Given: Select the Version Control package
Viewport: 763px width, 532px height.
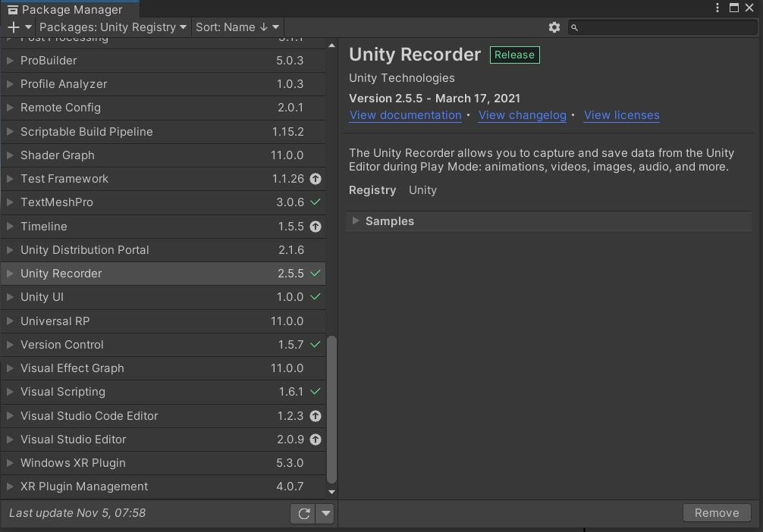Looking at the screenshot, I should [x=163, y=345].
